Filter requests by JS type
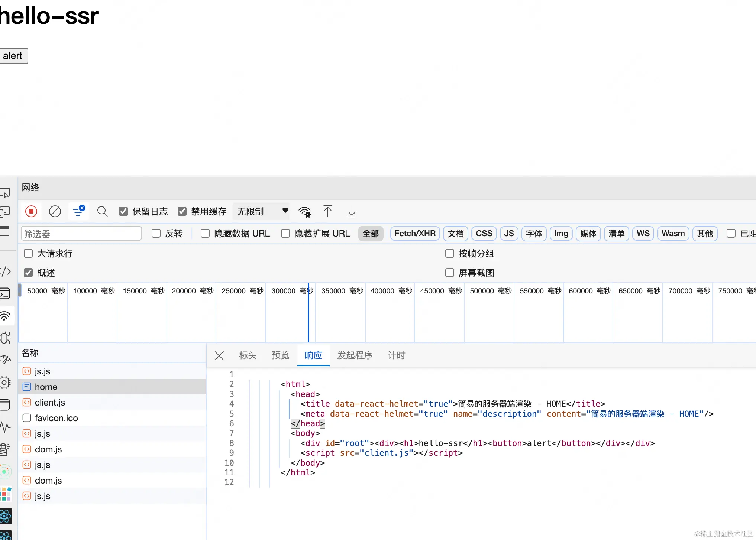 [509, 234]
